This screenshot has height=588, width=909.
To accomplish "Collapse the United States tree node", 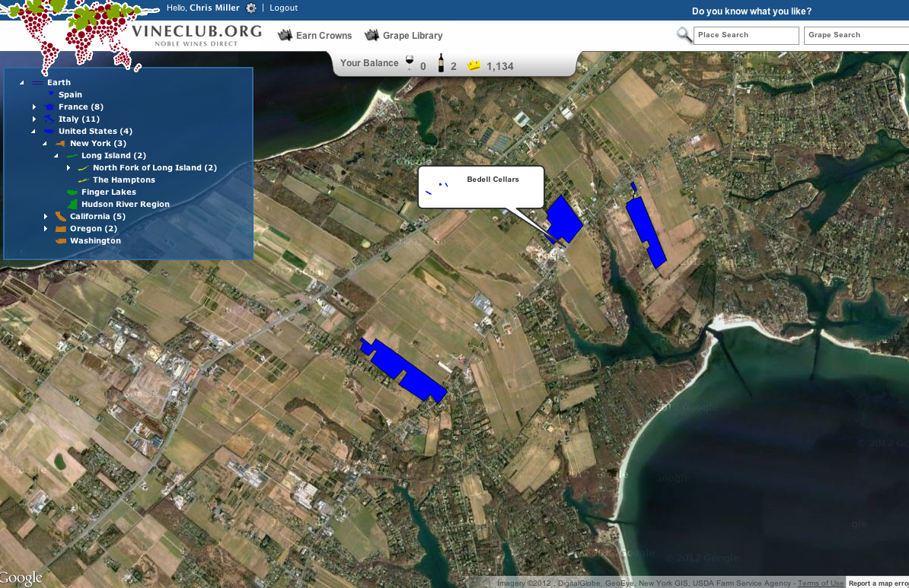I will (34, 132).
